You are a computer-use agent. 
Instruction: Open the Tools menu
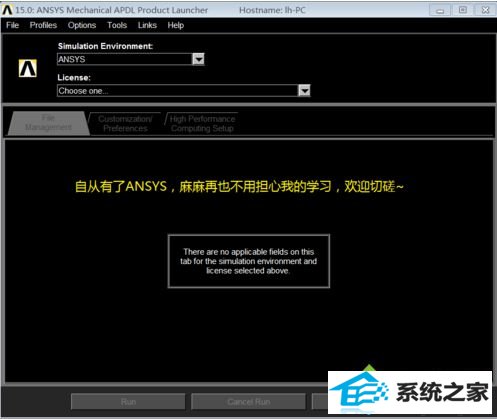tap(117, 25)
